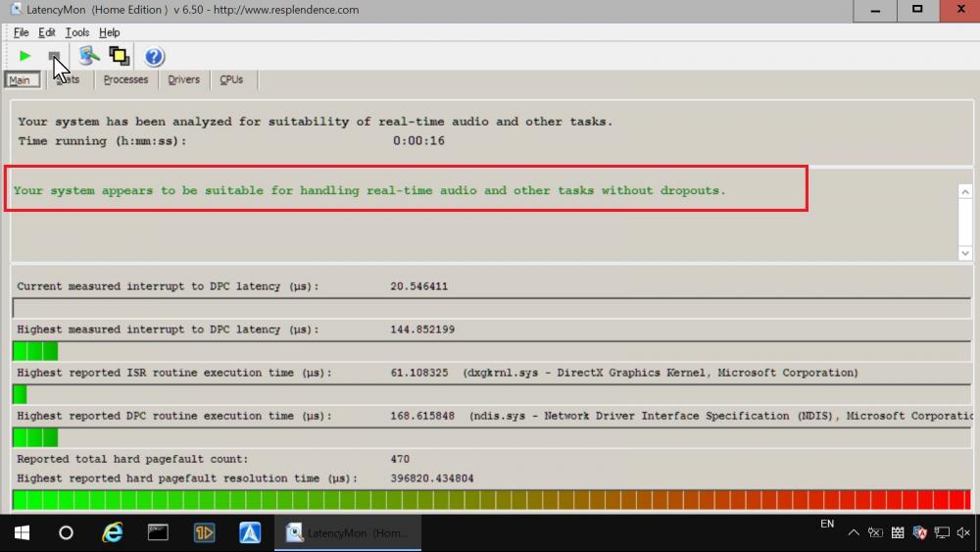Viewport: 980px width, 552px height.
Task: Open the calendar-like keyboard tray icon
Action: point(898,532)
